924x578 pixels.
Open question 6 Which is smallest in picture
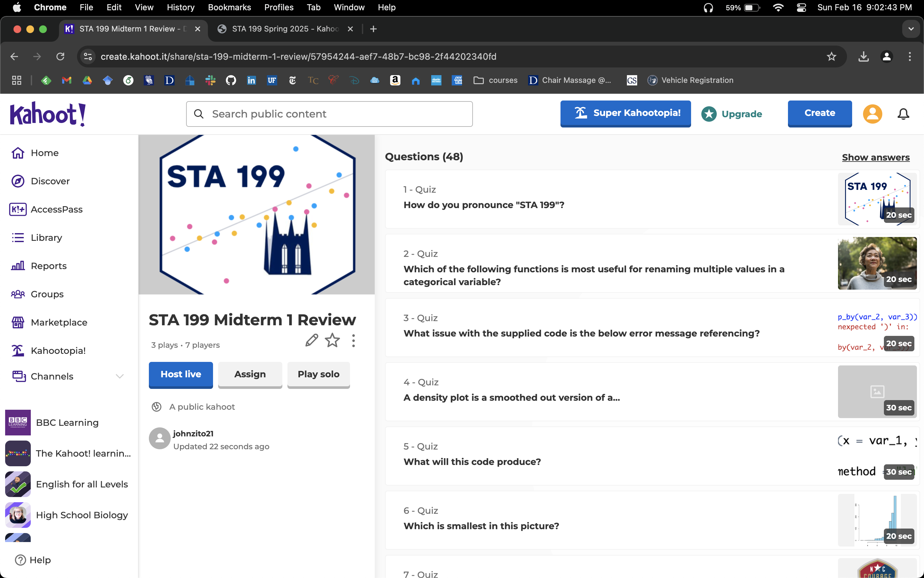pyautogui.click(x=652, y=520)
